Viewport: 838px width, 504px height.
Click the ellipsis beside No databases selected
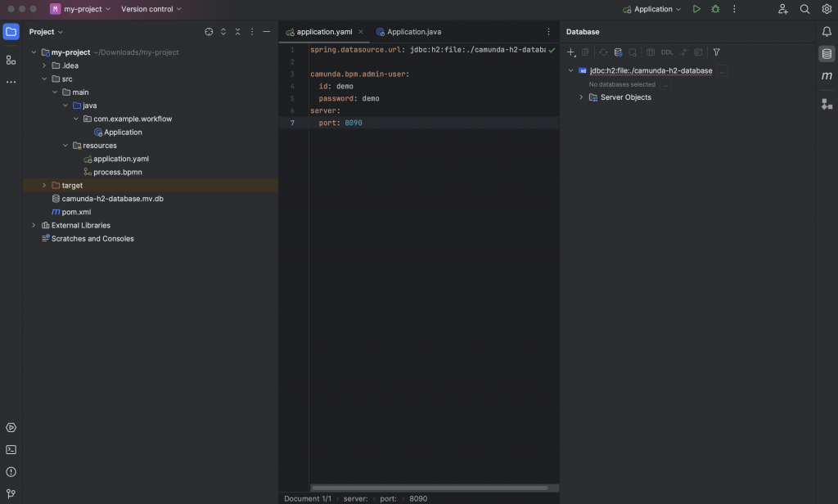point(665,84)
